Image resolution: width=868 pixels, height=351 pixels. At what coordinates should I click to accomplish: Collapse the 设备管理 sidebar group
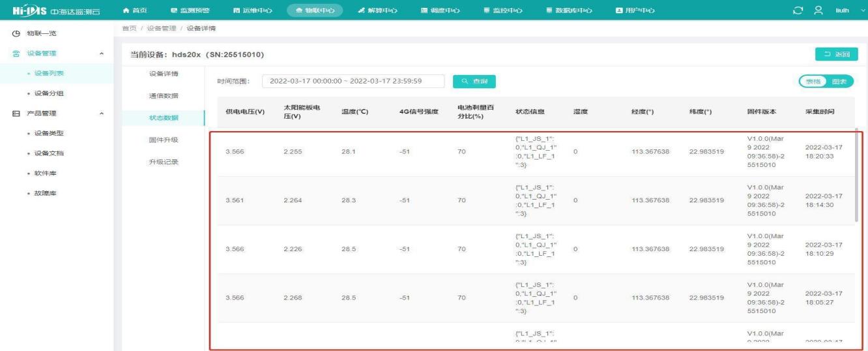click(101, 53)
